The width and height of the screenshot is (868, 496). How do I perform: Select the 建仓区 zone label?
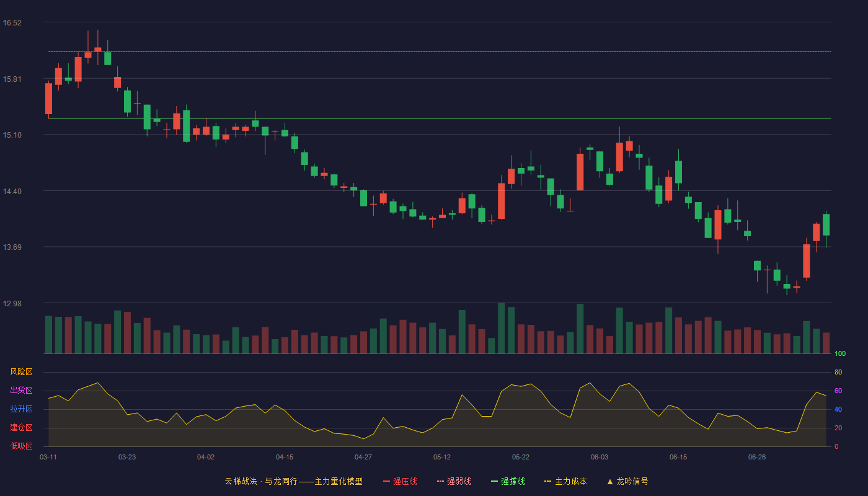21,428
